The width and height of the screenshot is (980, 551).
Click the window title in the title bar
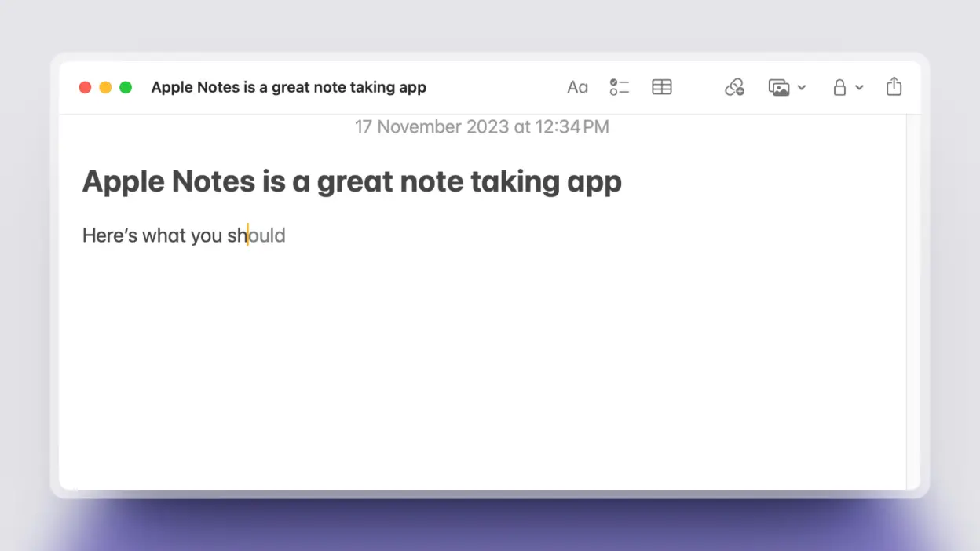pyautogui.click(x=288, y=87)
